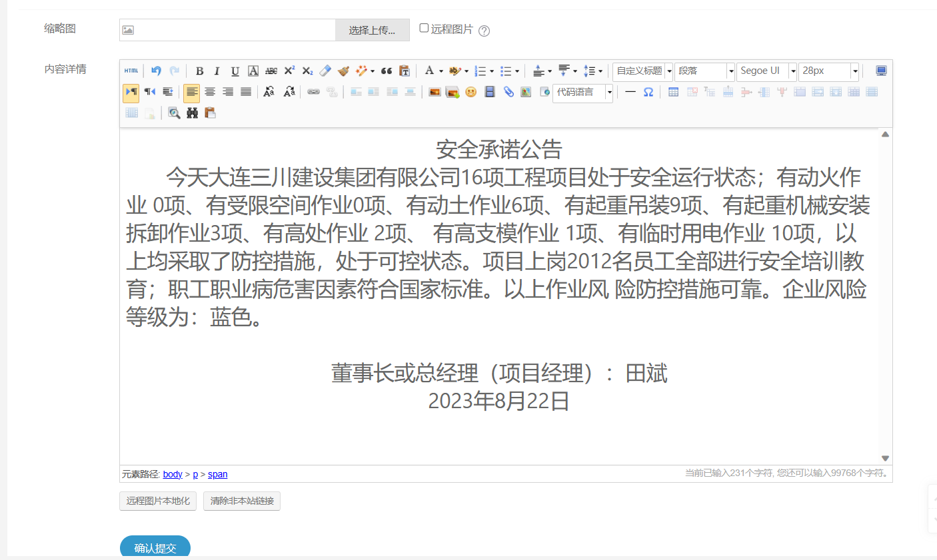
Task: Run auto typesetting with the magic wand
Action: (x=361, y=71)
